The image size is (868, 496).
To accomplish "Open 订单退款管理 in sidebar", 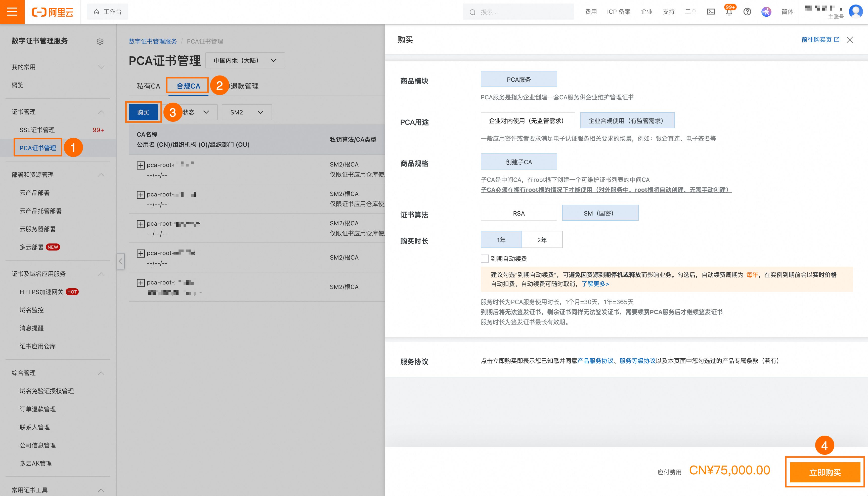I will click(x=37, y=409).
